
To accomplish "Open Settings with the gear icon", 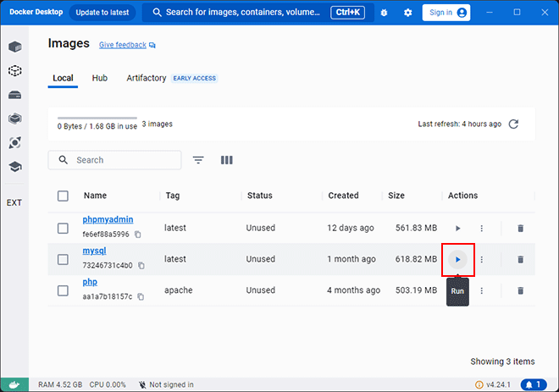I will pyautogui.click(x=408, y=13).
